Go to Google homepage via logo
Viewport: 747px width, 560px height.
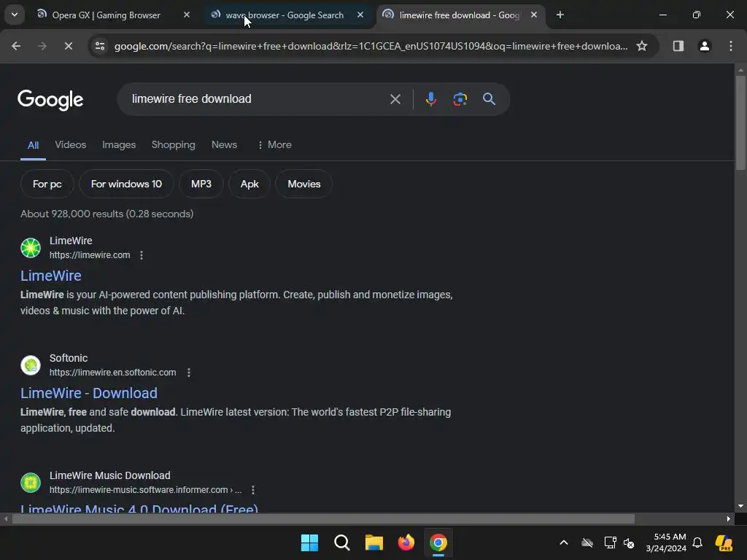pyautogui.click(x=50, y=99)
